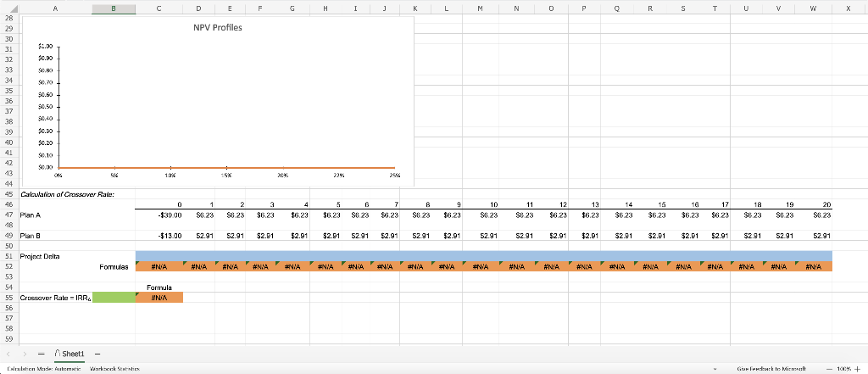
Task: Select the 'Crossover Rate = IRR' label cell
Action: pos(55,298)
